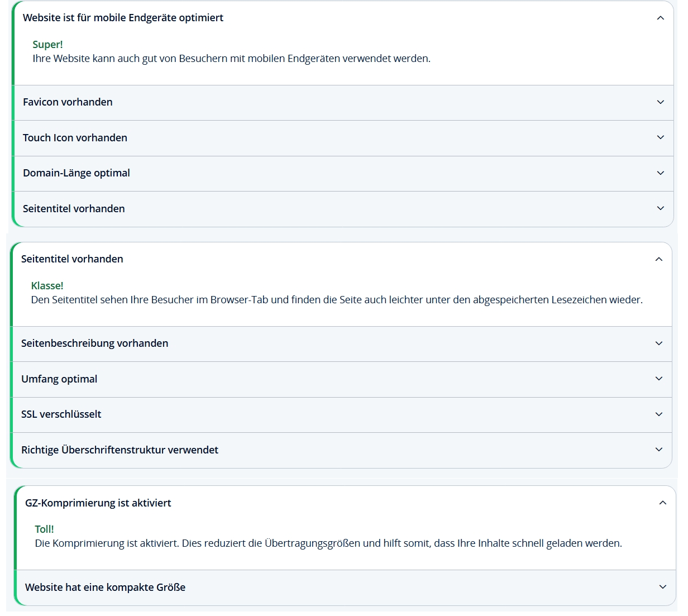Click the Umfang optimal label

coord(59,379)
